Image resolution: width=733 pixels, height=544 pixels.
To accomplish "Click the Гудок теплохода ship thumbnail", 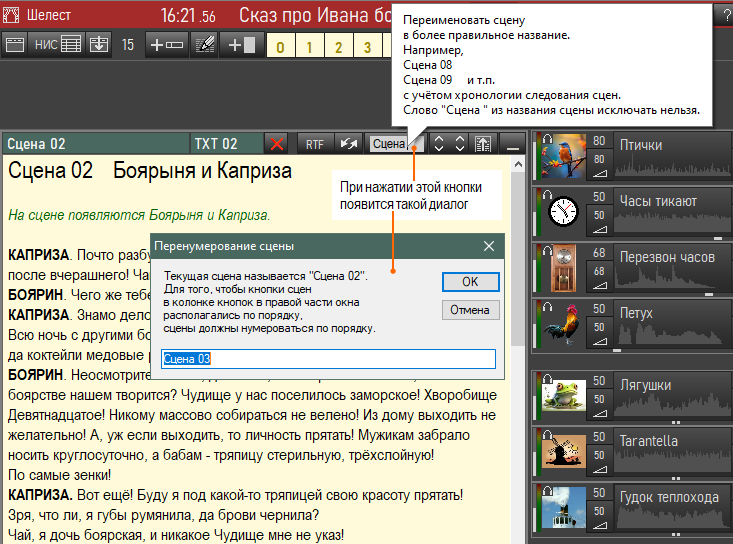I will 564,508.
